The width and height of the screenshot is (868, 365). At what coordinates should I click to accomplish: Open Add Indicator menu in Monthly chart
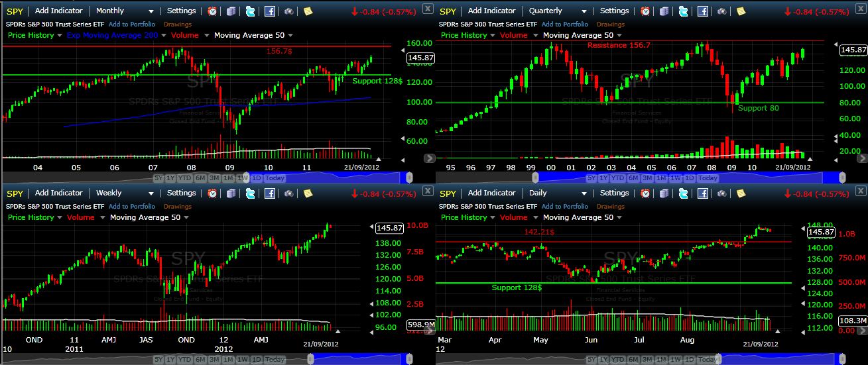(59, 11)
